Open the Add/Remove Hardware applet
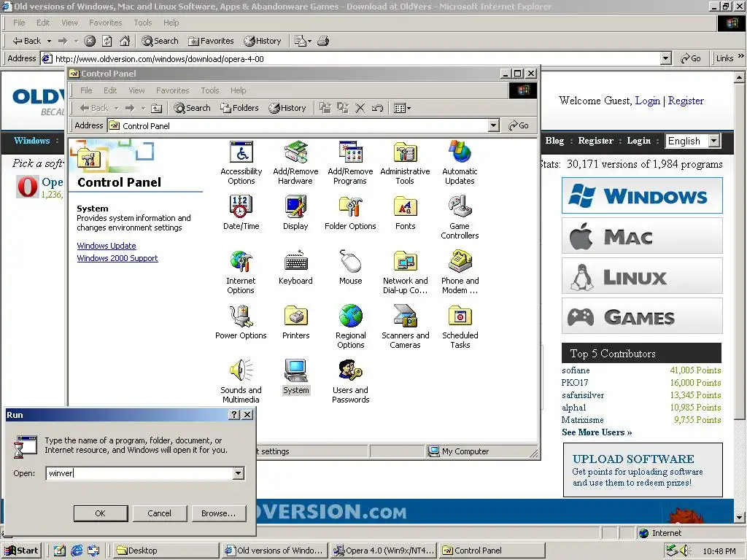 point(295,163)
